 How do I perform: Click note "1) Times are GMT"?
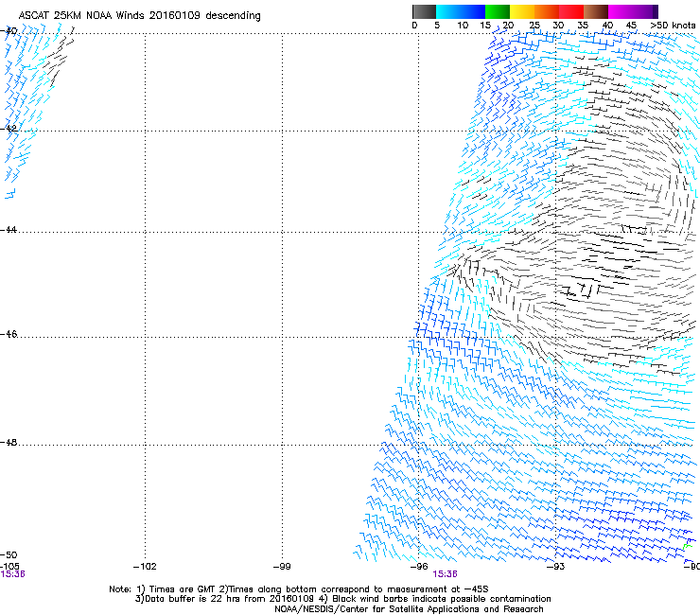pos(176,589)
